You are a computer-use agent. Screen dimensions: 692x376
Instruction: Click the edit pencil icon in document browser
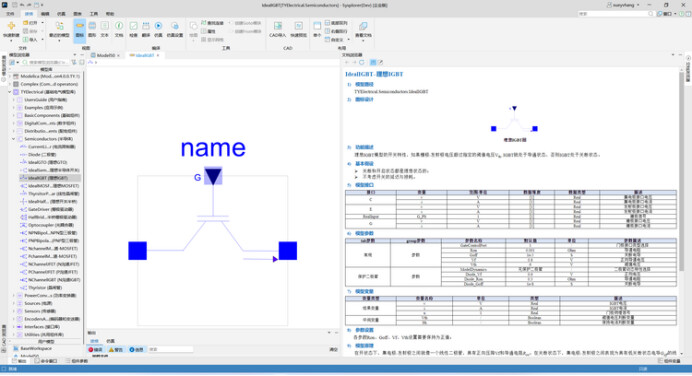[380, 62]
